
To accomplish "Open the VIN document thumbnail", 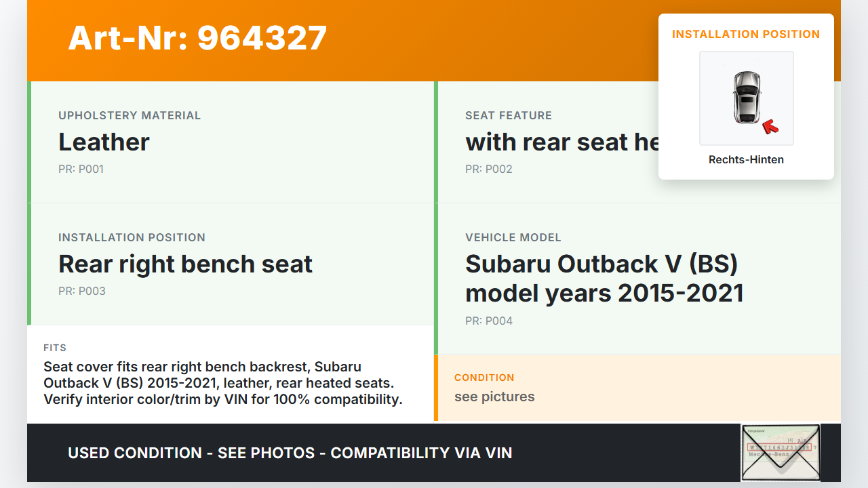I will tap(780, 452).
